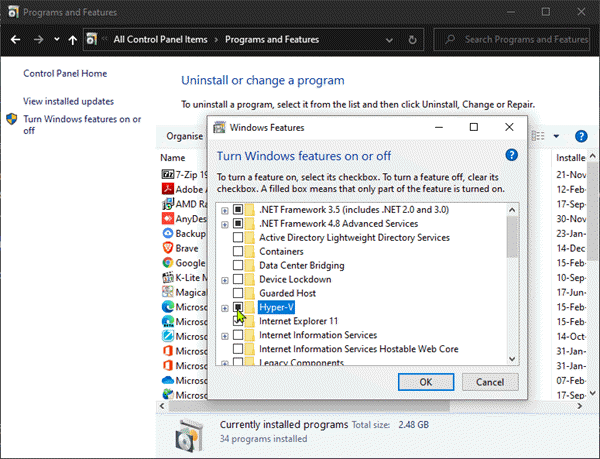Open the Organise menu
Viewport: 600px width, 459px height.
184,136
